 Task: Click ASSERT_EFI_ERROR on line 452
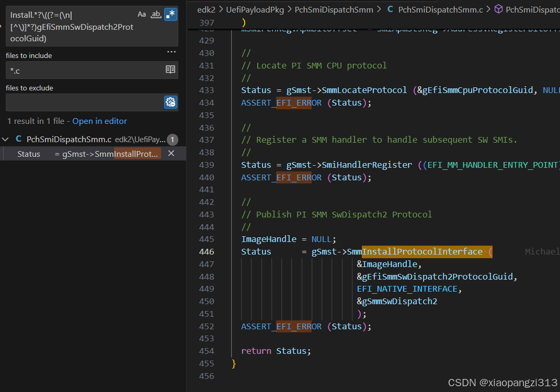click(x=281, y=327)
